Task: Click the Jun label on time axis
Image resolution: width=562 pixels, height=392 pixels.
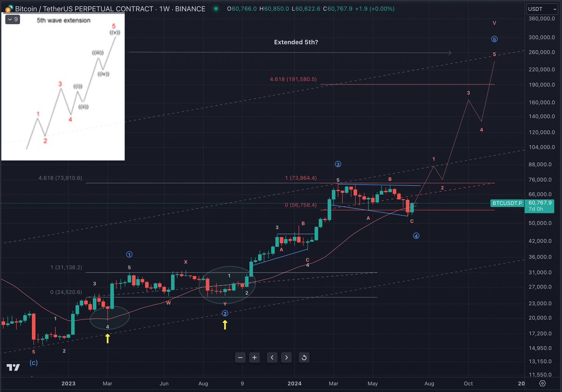Action: pos(164,384)
